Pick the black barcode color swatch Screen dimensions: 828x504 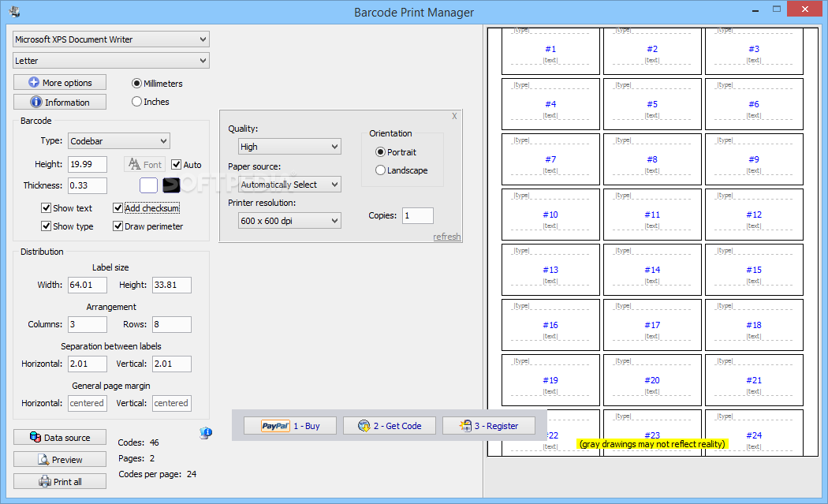(x=171, y=185)
